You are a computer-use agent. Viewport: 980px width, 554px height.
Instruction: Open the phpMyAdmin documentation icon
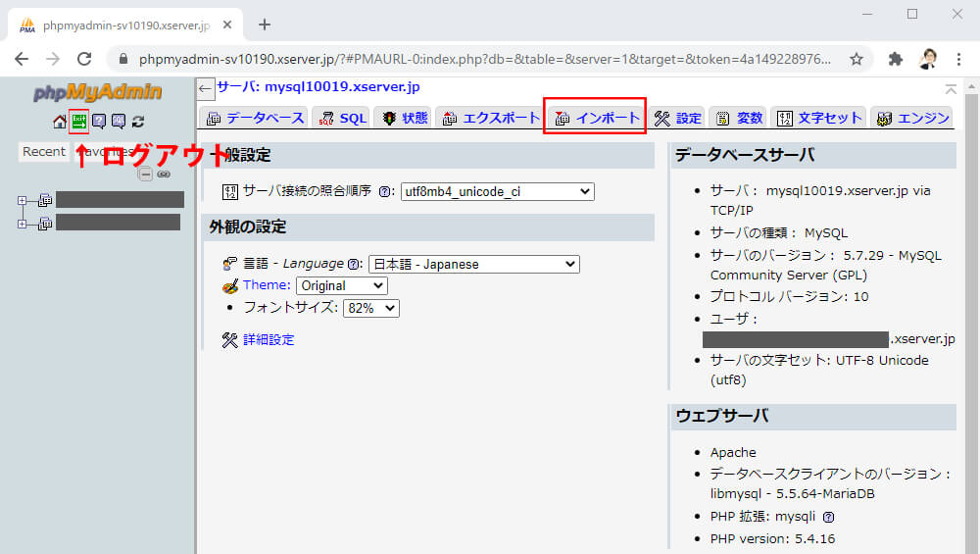click(x=99, y=122)
